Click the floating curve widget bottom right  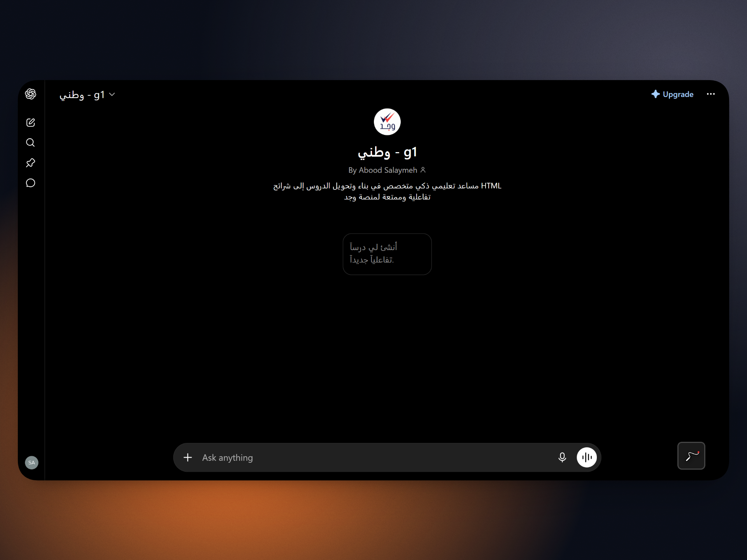pos(691,456)
